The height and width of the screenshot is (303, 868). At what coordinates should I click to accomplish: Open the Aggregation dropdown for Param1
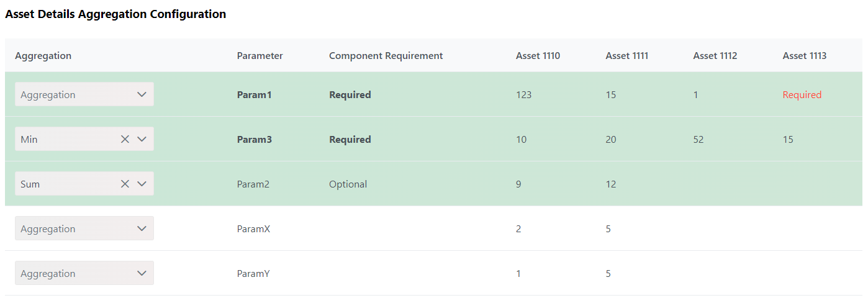(x=84, y=94)
